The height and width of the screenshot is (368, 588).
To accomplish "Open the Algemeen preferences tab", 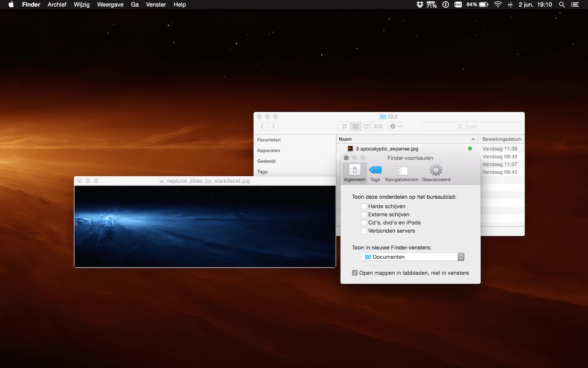I will click(354, 173).
